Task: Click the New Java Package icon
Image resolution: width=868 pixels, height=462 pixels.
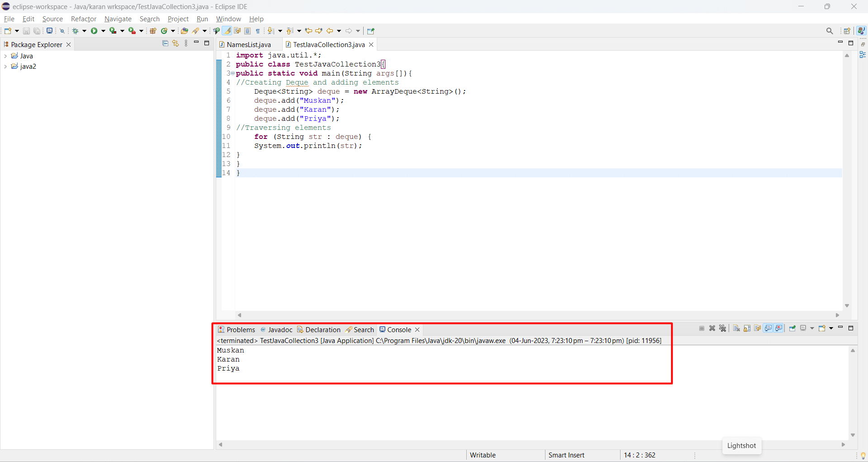Action: point(153,31)
